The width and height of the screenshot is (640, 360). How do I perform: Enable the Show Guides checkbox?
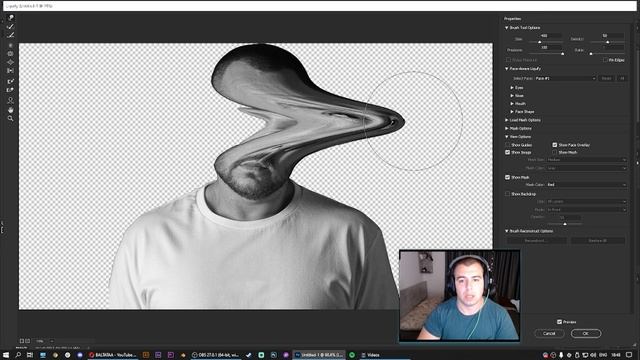(x=508, y=145)
